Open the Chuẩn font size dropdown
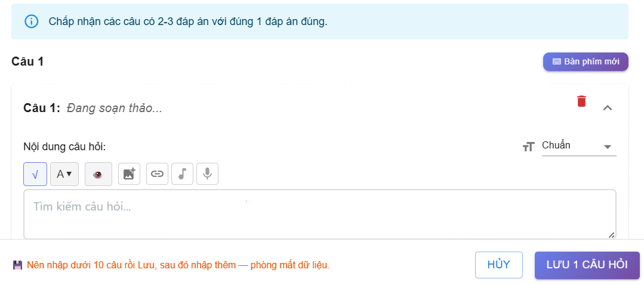 pyautogui.click(x=579, y=146)
